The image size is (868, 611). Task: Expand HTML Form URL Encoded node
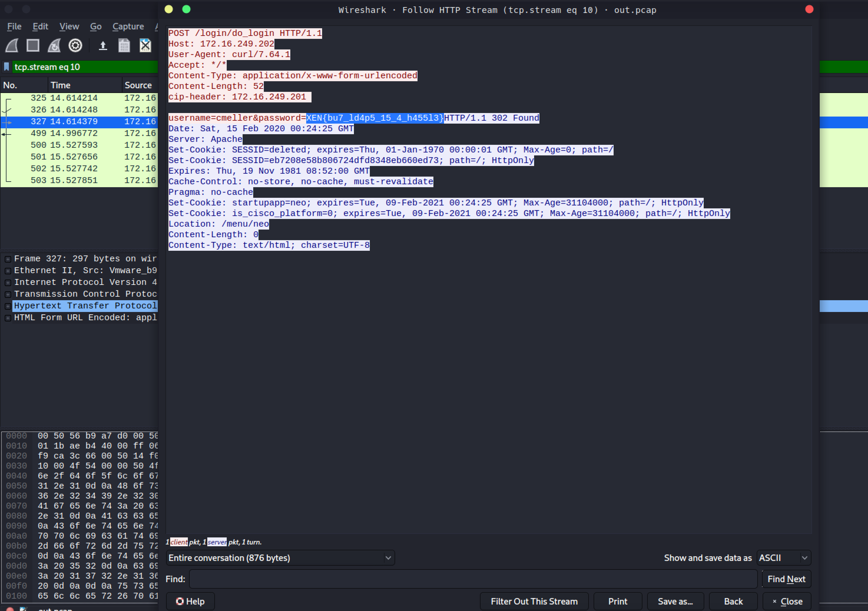coord(8,318)
